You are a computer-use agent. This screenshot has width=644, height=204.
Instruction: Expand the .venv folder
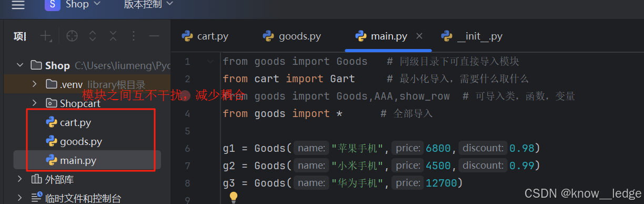[34, 84]
